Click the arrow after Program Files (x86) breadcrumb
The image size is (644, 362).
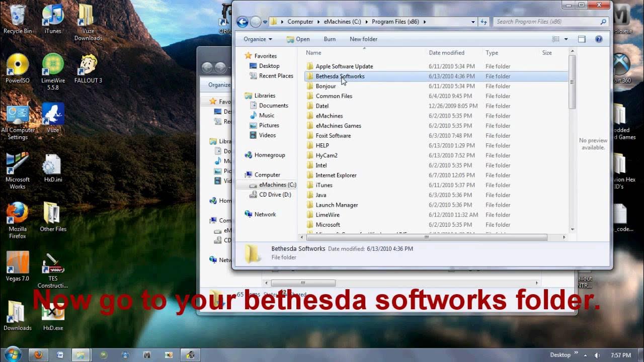click(425, 22)
